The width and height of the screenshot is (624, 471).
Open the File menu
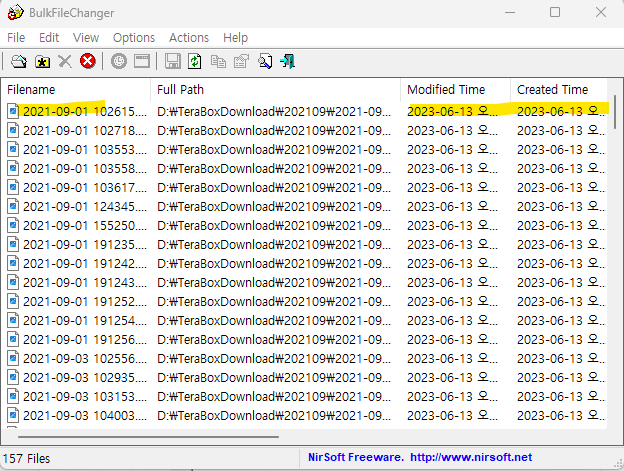pyautogui.click(x=16, y=37)
